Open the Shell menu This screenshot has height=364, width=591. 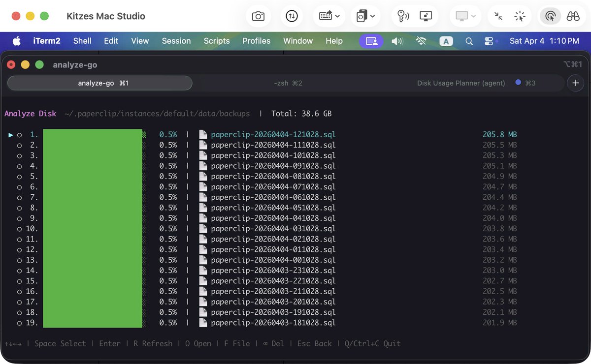tap(82, 41)
